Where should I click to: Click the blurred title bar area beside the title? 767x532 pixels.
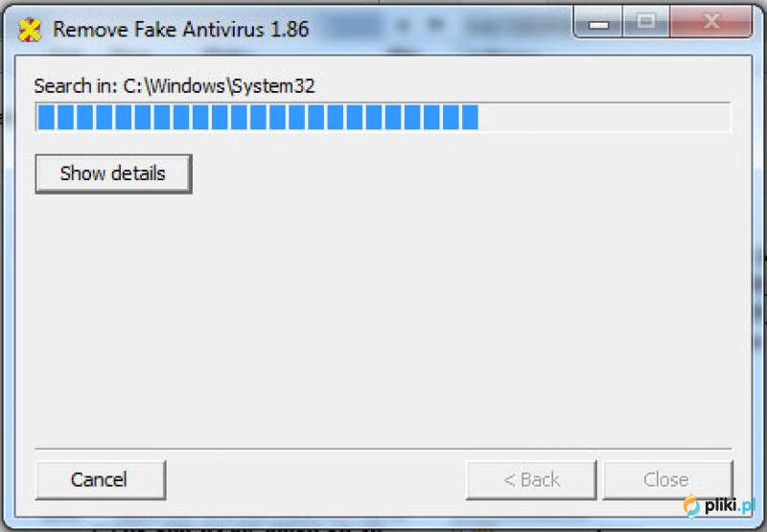click(440, 25)
